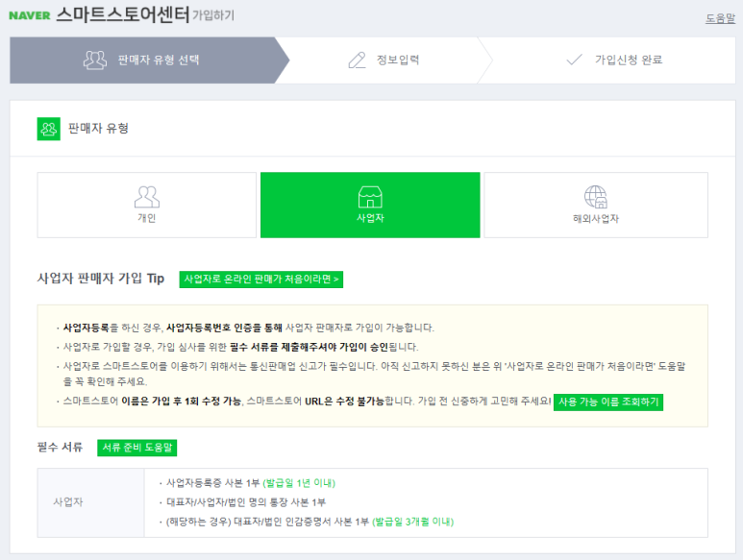
Task: Select the 정보입력 step tab
Action: tap(384, 61)
